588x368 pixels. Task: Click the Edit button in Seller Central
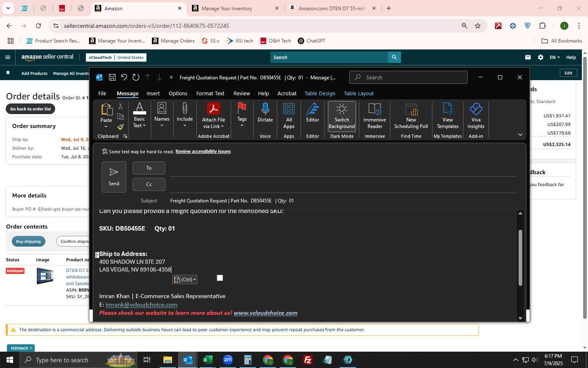coord(568,73)
